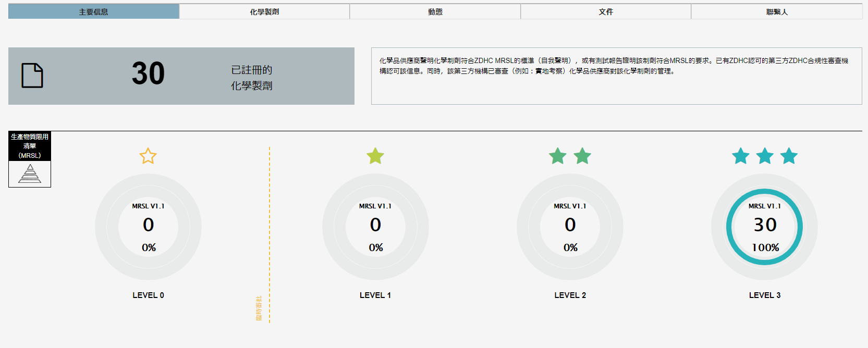This screenshot has height=348, width=868.
Task: Click the 已註冊的化學製劑 label
Action: (x=252, y=78)
